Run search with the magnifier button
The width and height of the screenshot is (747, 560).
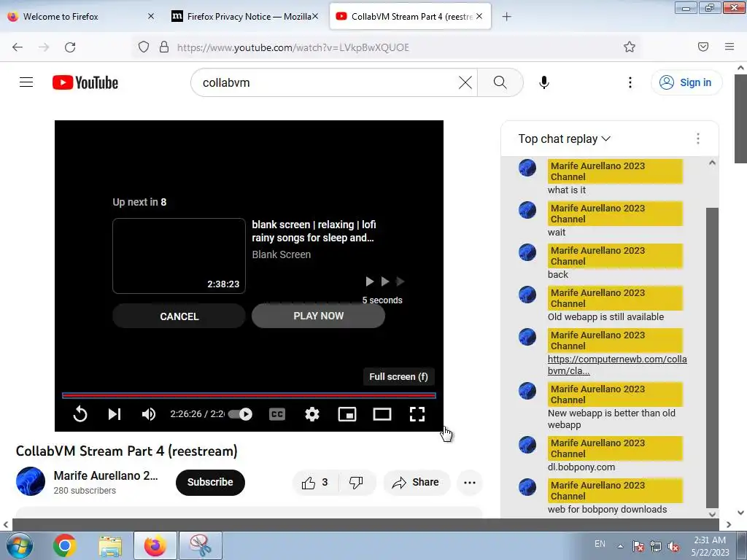pos(500,82)
